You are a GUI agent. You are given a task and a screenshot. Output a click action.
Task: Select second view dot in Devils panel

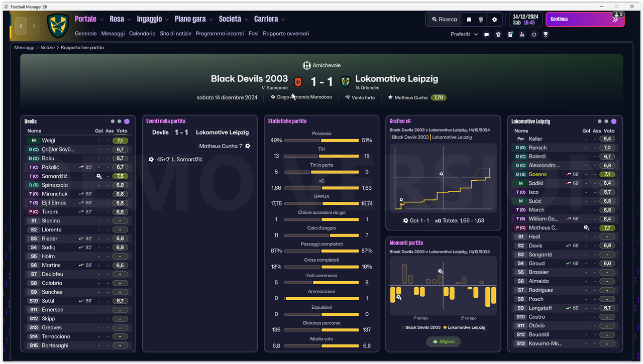(120, 122)
